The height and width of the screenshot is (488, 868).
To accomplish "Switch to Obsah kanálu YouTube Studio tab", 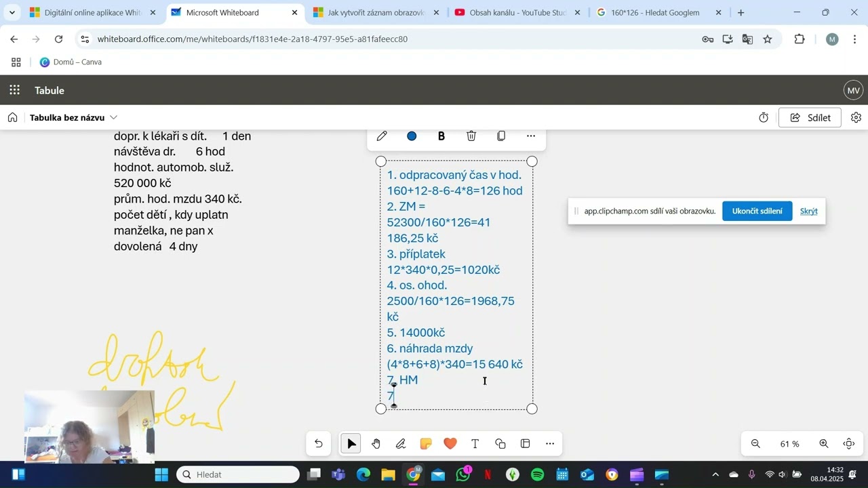I will pos(518,13).
